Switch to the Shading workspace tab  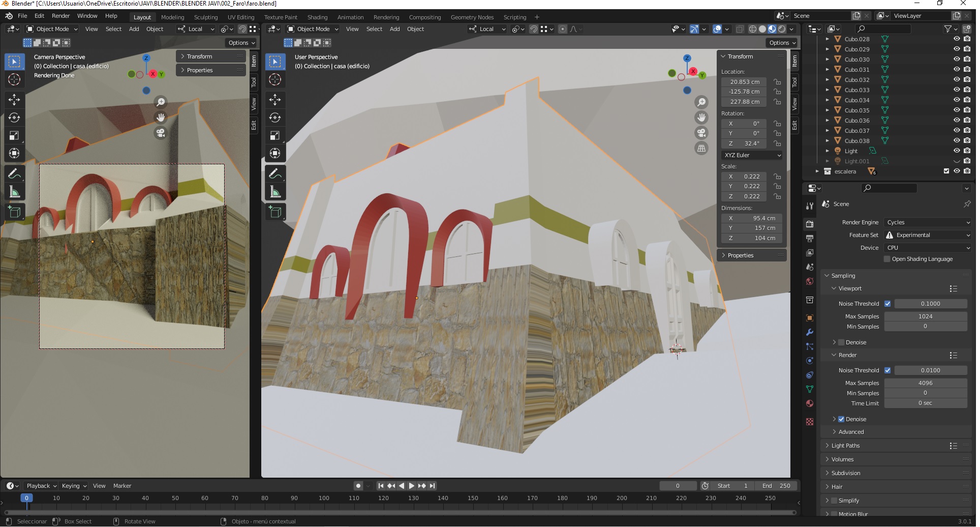pos(317,17)
